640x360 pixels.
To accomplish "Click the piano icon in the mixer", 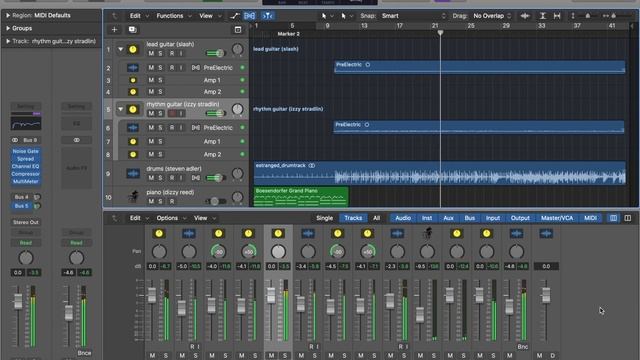I will coord(427,233).
